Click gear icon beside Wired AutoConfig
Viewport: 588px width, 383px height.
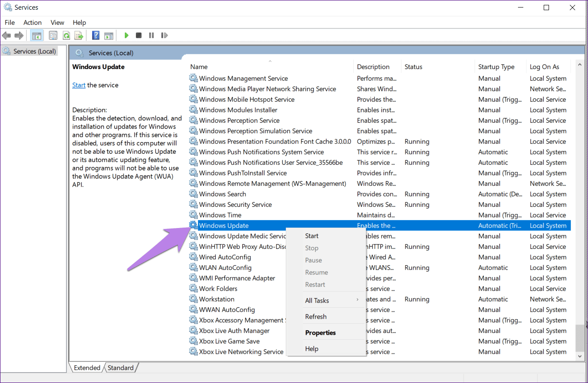tap(193, 257)
